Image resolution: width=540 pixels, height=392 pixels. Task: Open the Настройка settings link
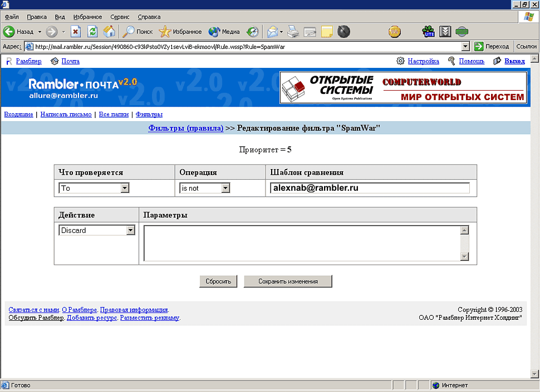coord(423,61)
